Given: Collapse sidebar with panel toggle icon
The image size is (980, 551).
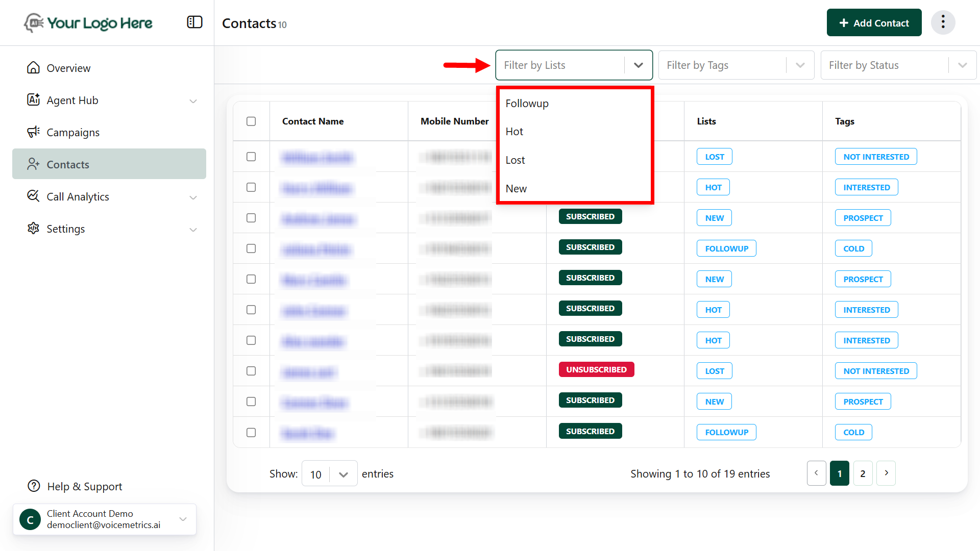Looking at the screenshot, I should (194, 22).
